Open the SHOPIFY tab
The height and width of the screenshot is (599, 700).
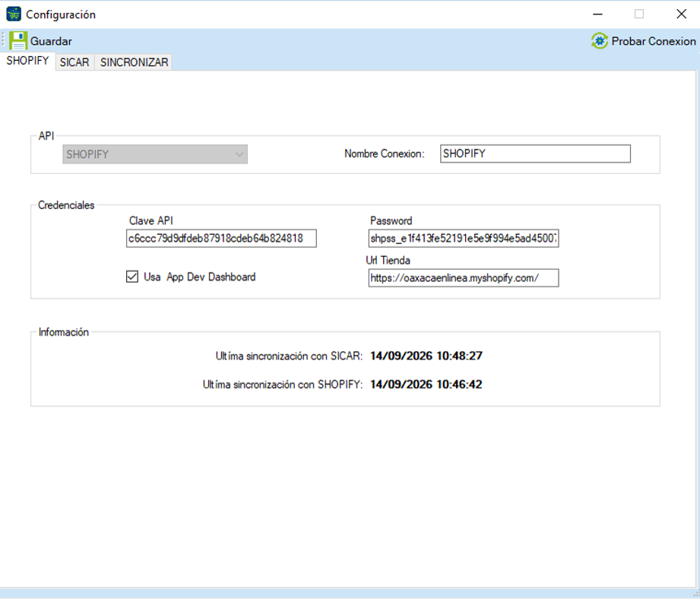27,61
